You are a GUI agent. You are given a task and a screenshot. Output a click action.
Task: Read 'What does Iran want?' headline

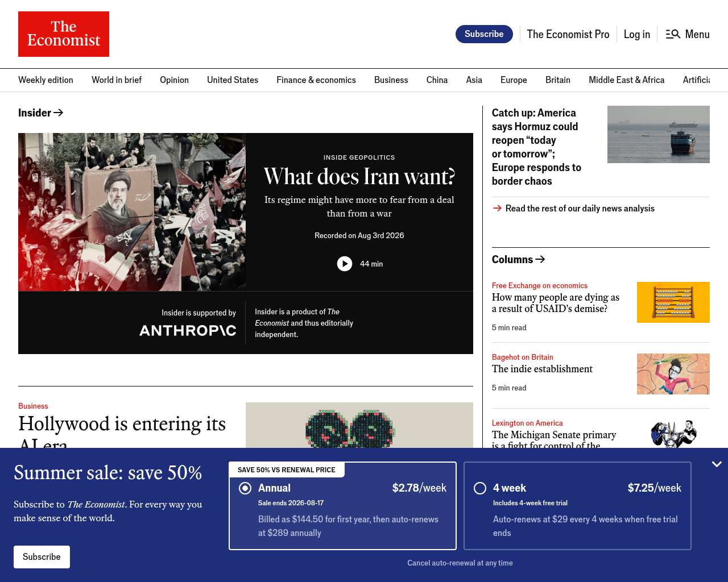point(359,177)
